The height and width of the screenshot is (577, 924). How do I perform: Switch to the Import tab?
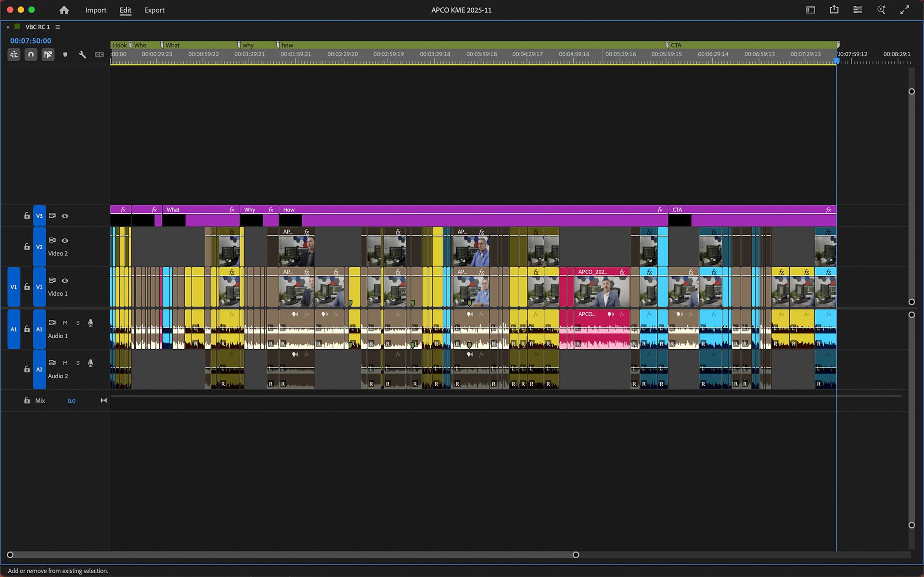coord(96,10)
